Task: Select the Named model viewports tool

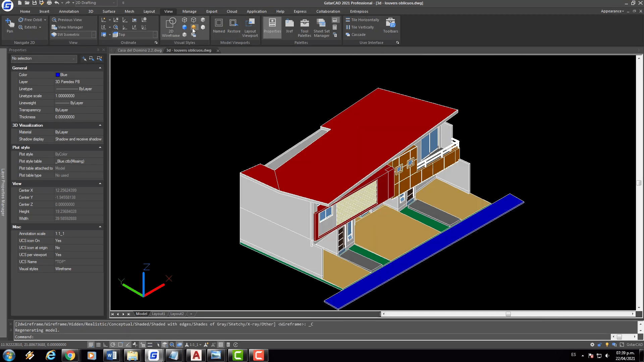Action: (219, 27)
